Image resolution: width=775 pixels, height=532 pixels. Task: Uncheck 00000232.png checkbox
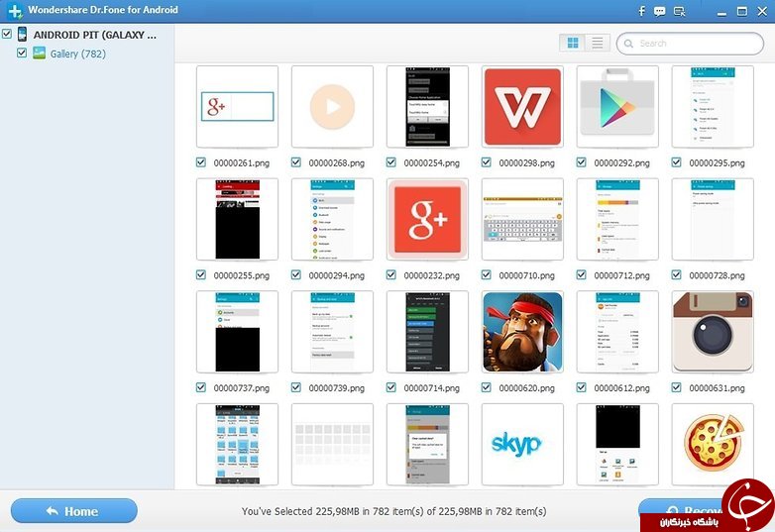tap(390, 274)
